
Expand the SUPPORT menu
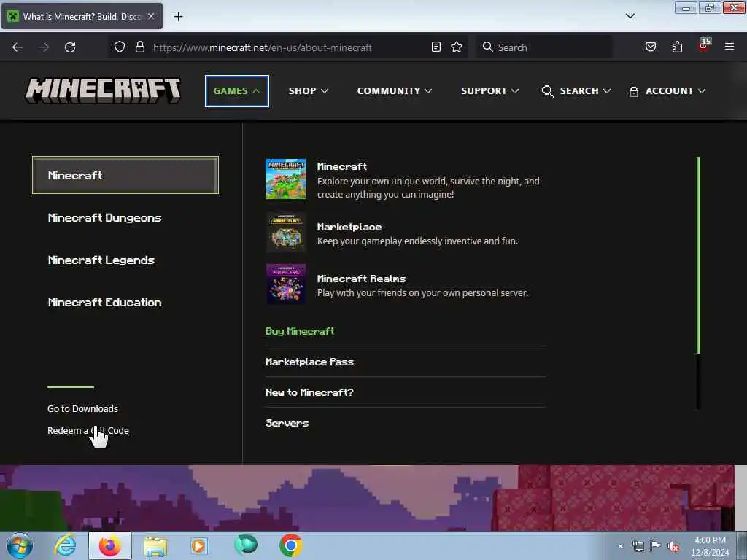coord(489,91)
